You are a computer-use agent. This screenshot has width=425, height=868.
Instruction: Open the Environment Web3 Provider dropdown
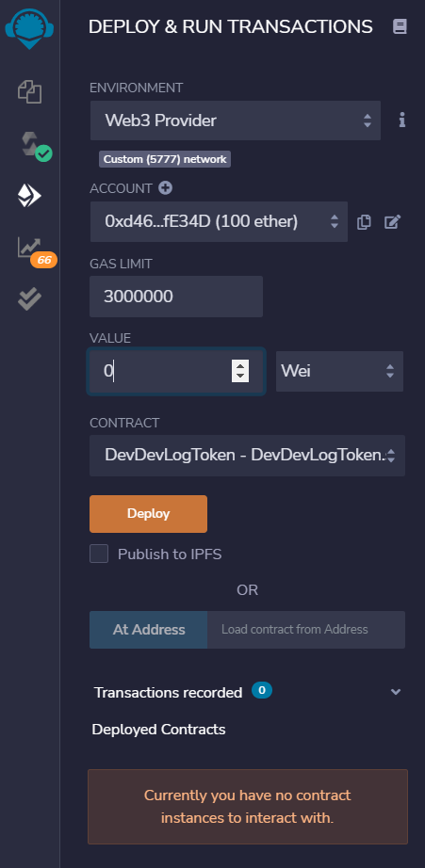pyautogui.click(x=236, y=121)
